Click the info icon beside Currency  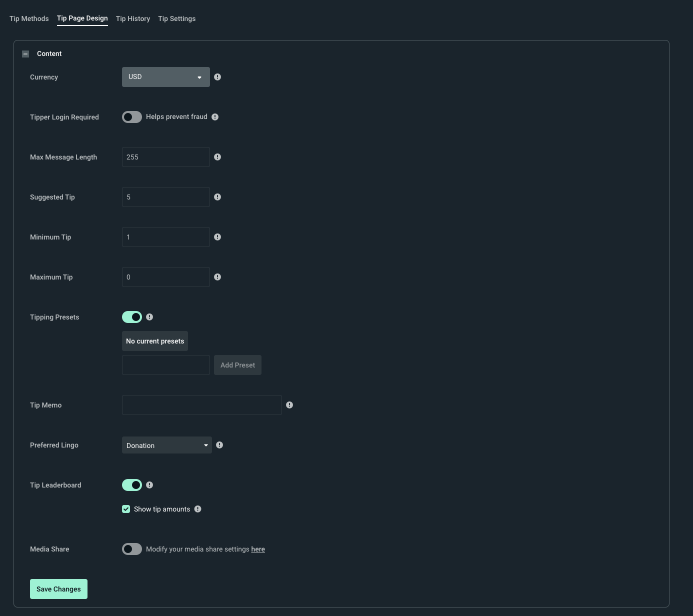click(217, 76)
